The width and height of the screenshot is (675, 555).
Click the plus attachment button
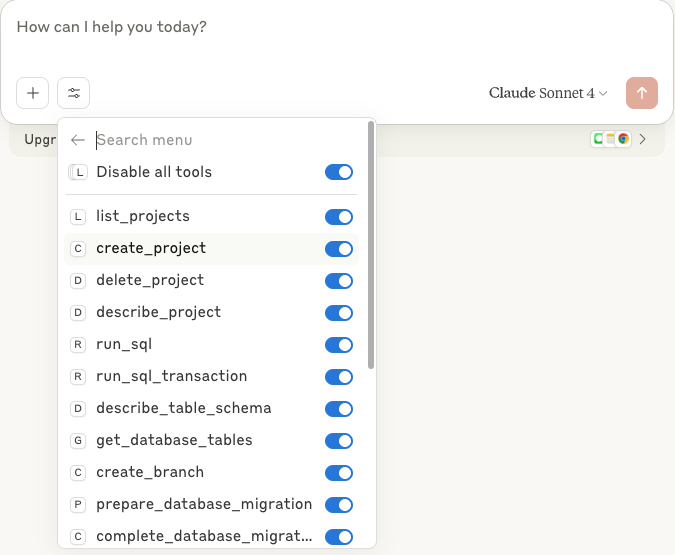coord(33,93)
